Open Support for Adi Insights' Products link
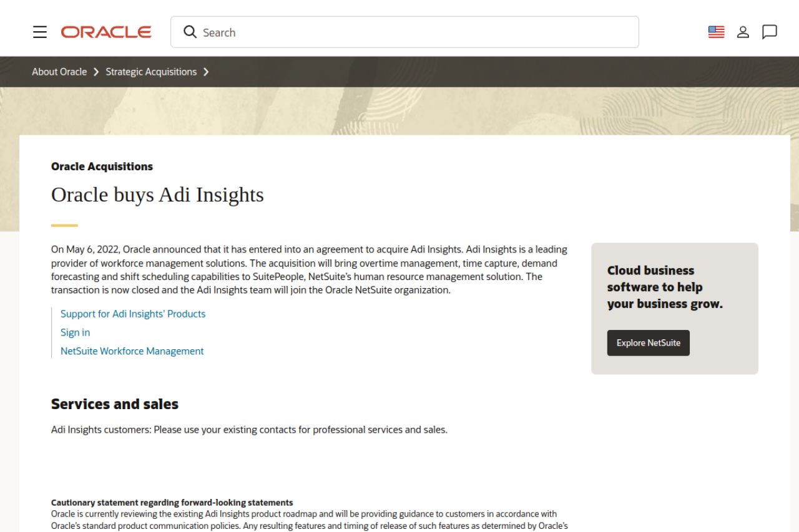 tap(133, 314)
